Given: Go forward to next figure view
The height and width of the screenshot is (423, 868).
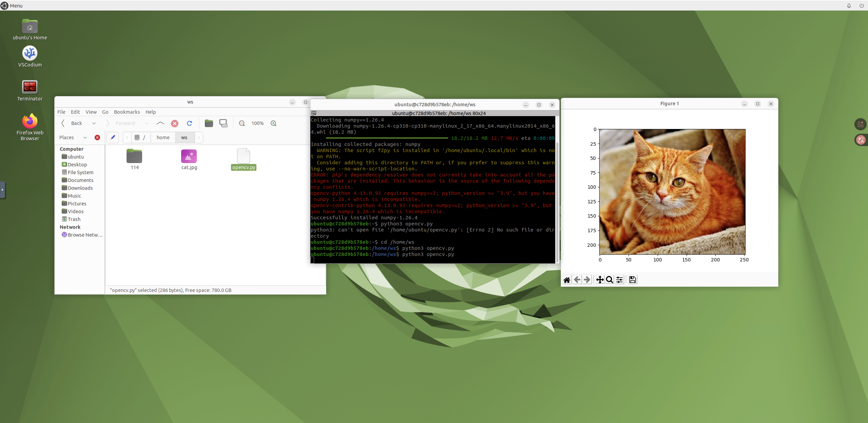Looking at the screenshot, I should 587,280.
